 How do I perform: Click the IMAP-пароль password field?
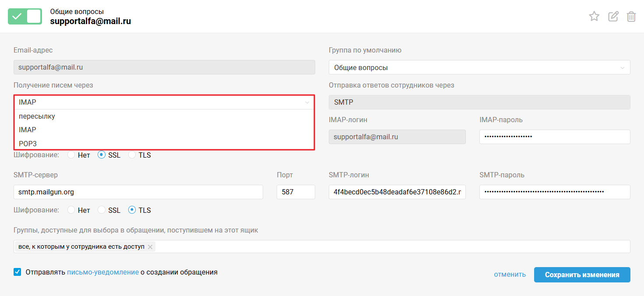[554, 137]
